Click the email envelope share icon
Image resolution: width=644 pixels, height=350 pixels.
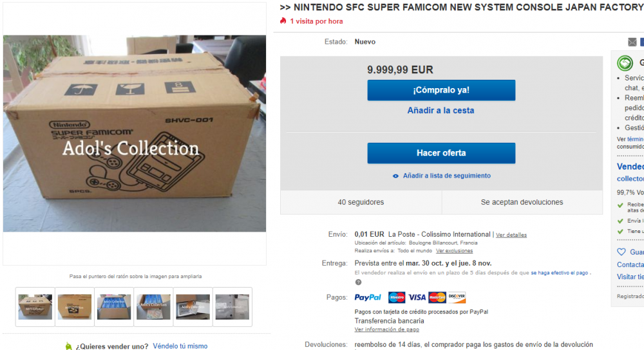[632, 42]
